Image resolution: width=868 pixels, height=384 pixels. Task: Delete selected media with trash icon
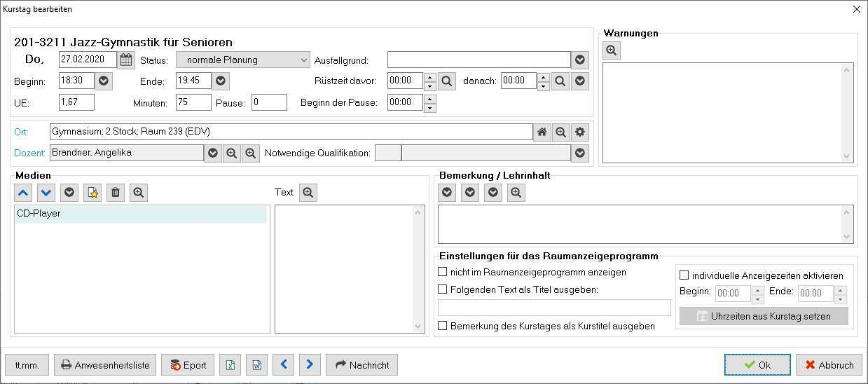pyautogui.click(x=116, y=193)
